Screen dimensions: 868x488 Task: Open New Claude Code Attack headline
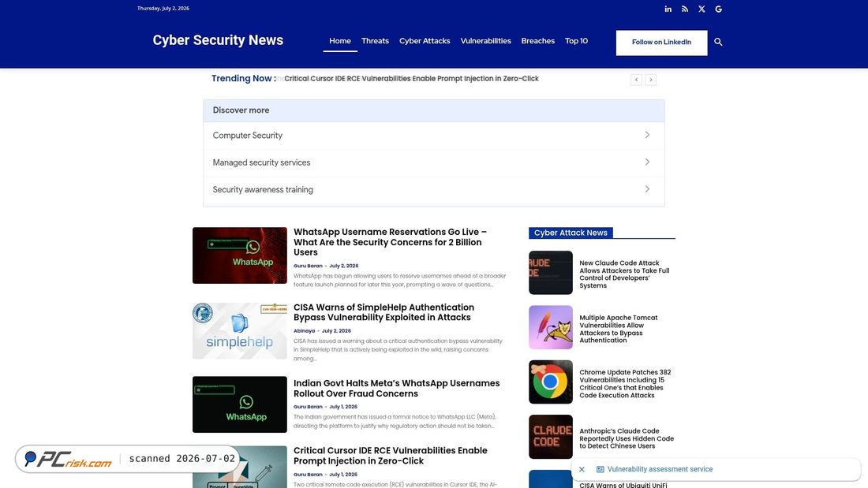(x=624, y=274)
